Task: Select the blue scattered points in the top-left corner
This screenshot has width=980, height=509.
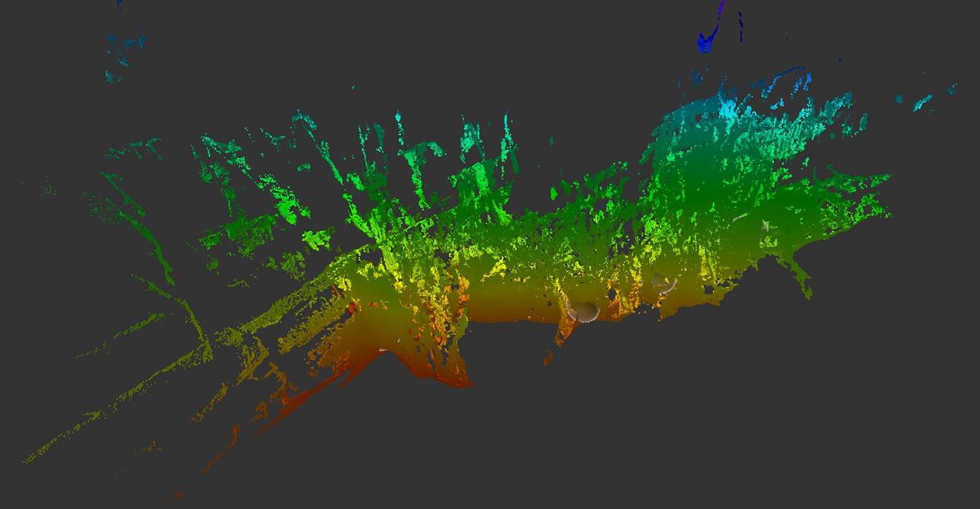Action: 124,49
